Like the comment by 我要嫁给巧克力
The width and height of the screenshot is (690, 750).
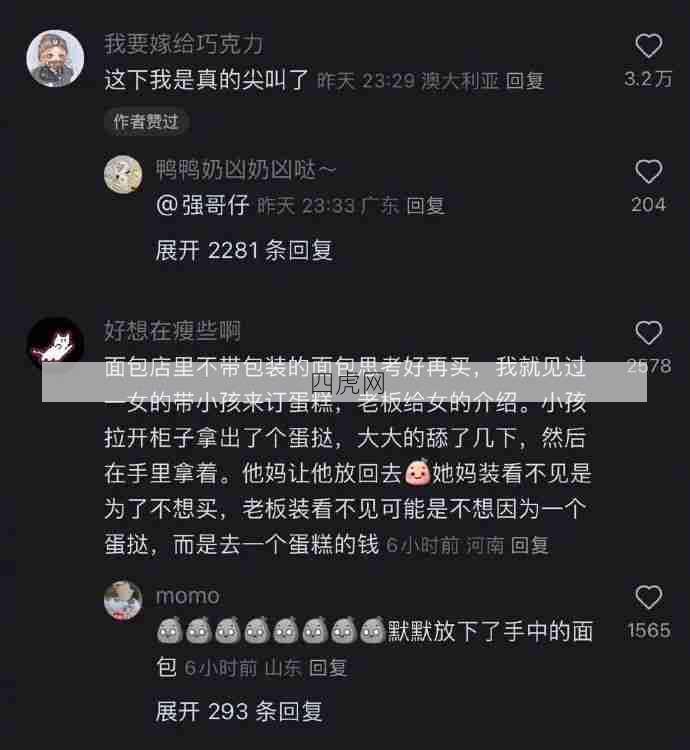coord(648,46)
